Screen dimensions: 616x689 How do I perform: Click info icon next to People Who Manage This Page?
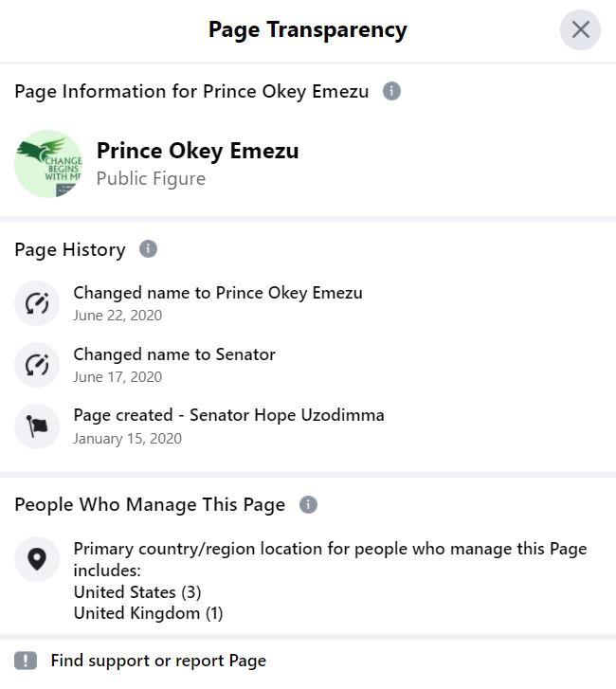point(308,504)
